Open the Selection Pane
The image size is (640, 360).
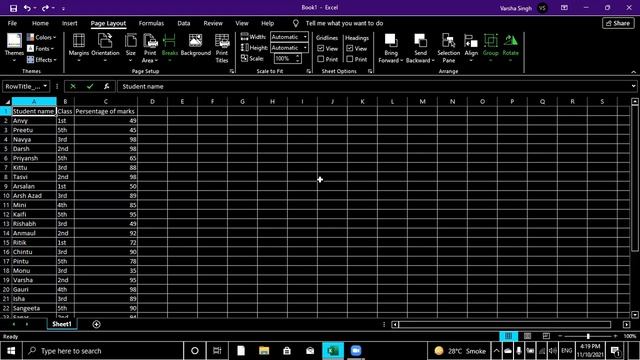[x=449, y=48]
